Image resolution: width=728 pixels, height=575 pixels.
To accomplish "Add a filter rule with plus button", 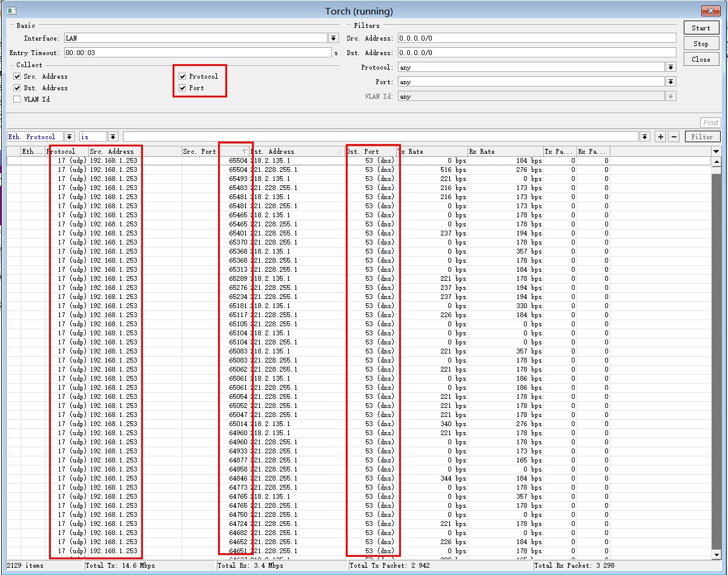I will (661, 137).
